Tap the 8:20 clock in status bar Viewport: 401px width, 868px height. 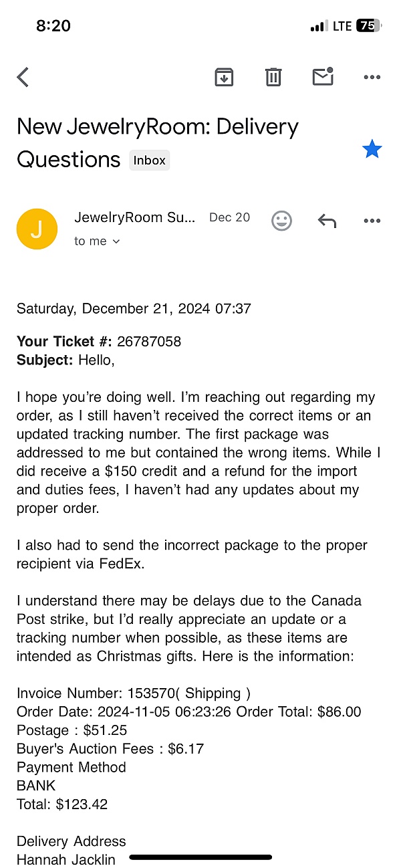tap(53, 26)
